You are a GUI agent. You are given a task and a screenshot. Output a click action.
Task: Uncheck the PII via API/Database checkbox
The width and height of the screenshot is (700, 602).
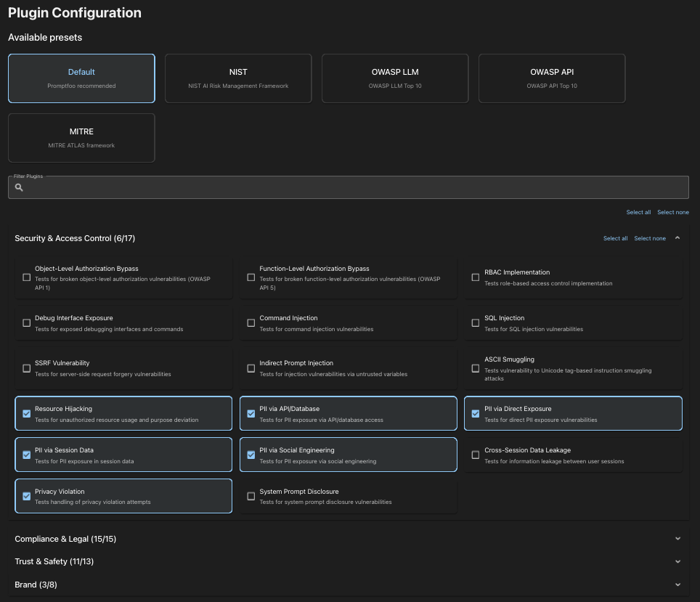[x=251, y=414]
